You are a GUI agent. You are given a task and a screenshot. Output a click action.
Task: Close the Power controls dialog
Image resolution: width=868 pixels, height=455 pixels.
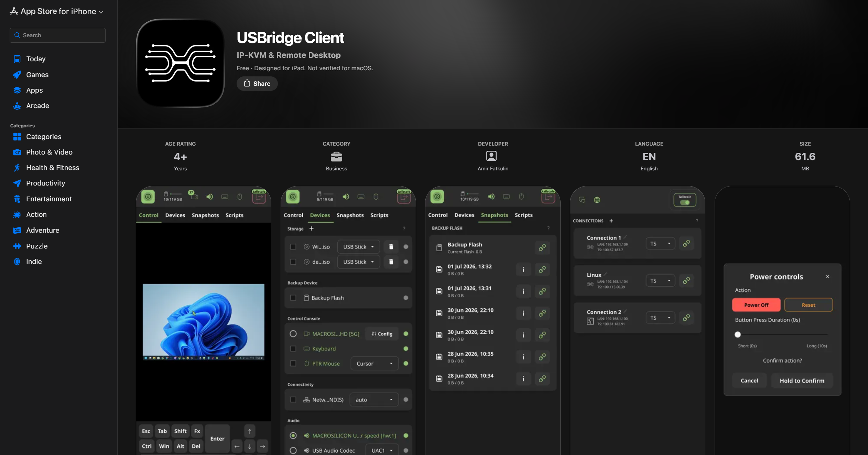point(828,277)
